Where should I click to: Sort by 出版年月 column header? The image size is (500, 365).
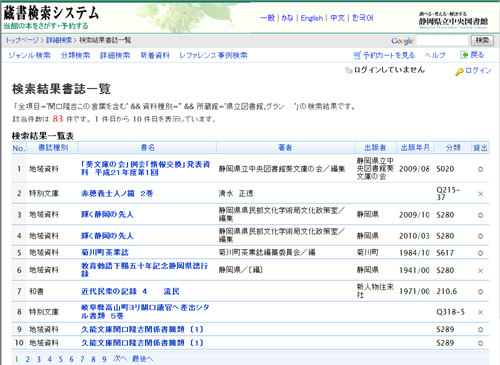tap(415, 148)
